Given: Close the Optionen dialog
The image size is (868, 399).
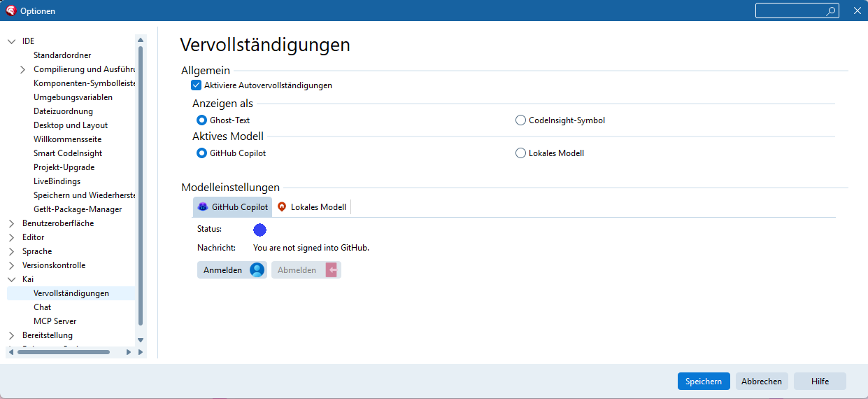Looking at the screenshot, I should click(x=857, y=10).
